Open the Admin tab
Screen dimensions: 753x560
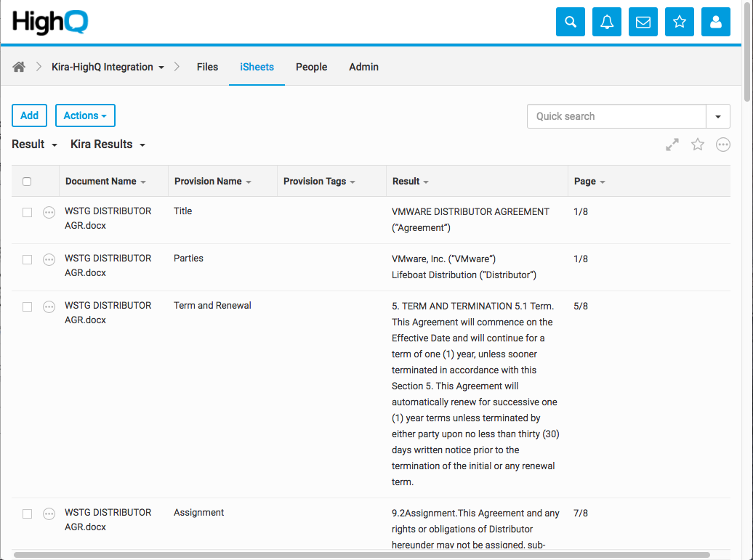[x=363, y=67]
